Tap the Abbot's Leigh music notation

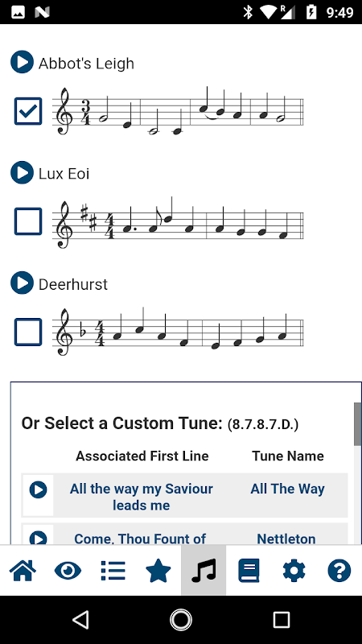pyautogui.click(x=178, y=111)
